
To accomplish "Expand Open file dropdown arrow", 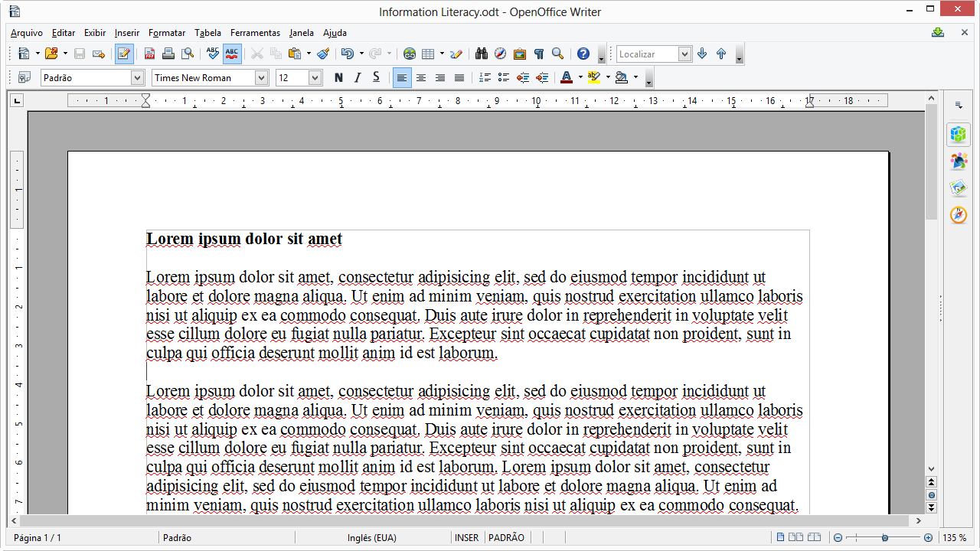I will tap(65, 54).
